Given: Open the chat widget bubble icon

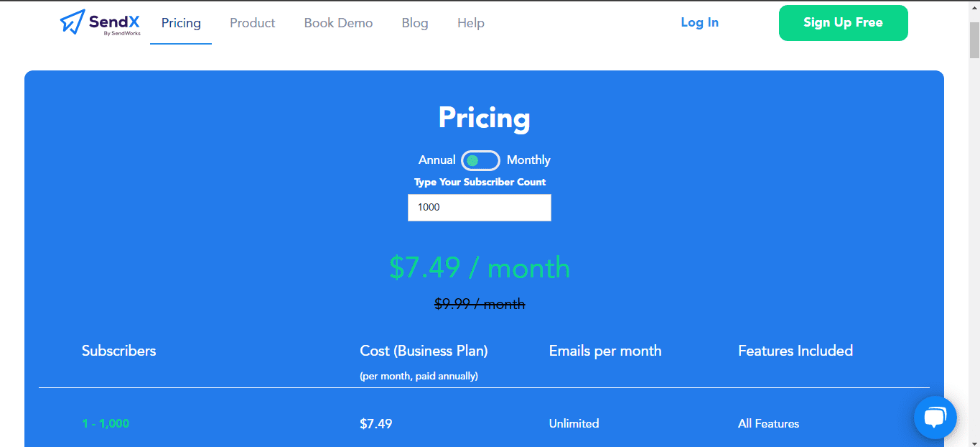Looking at the screenshot, I should coord(935,418).
